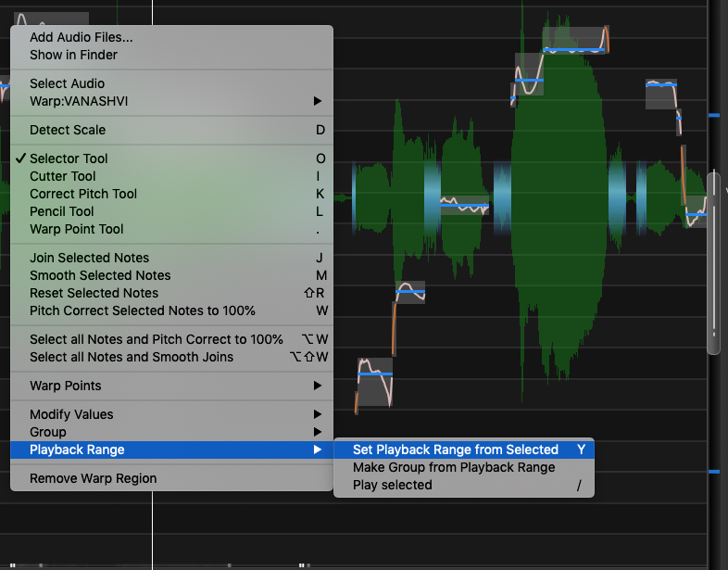Run Detect Scale command
Image resolution: width=728 pixels, height=570 pixels.
pyautogui.click(x=68, y=130)
